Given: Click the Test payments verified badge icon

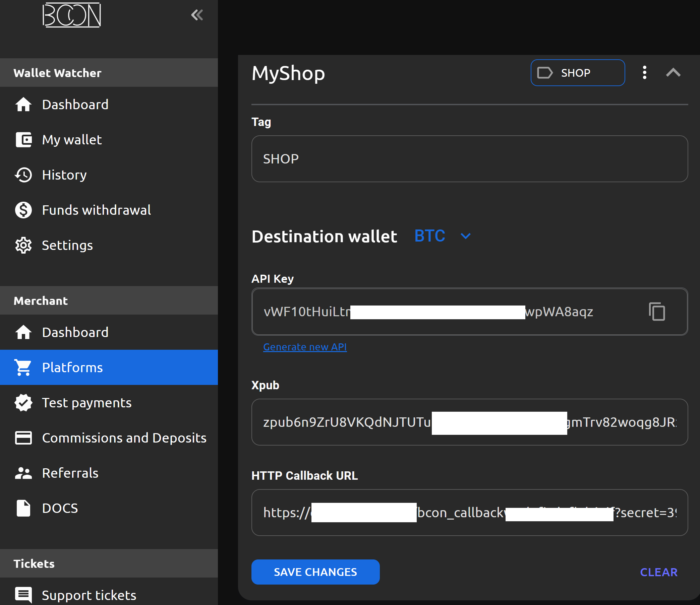Looking at the screenshot, I should click(x=23, y=403).
